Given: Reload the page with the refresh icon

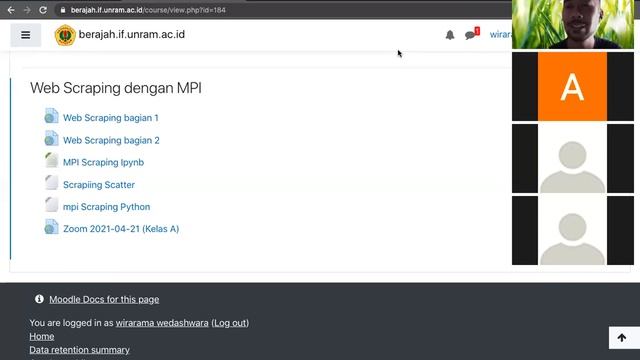Looking at the screenshot, I should (x=43, y=10).
